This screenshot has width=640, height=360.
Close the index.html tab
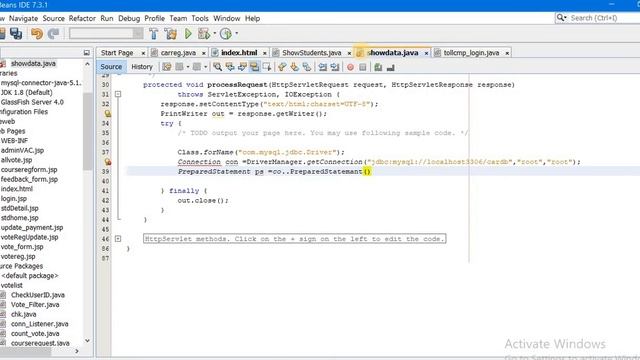[264, 53]
